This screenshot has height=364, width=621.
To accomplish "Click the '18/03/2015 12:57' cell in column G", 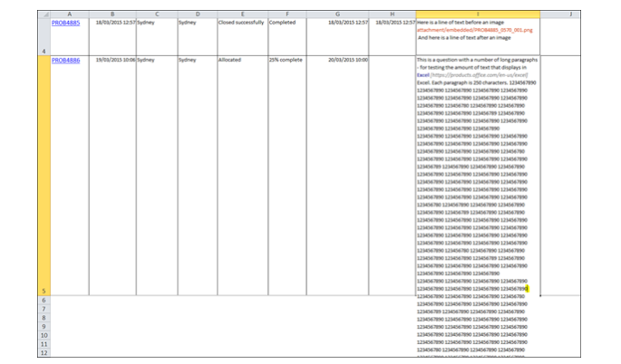I will [x=338, y=37].
